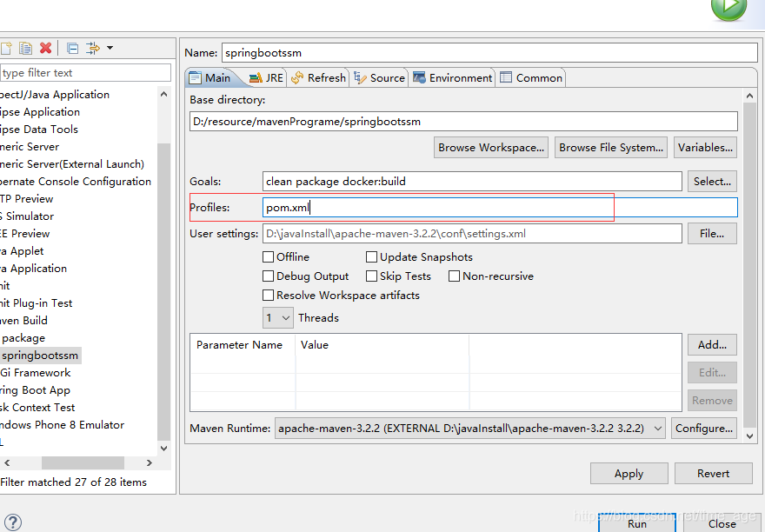This screenshot has height=532, width=765.
Task: Select Generic Server(External Launch) tree item
Action: click(x=72, y=164)
